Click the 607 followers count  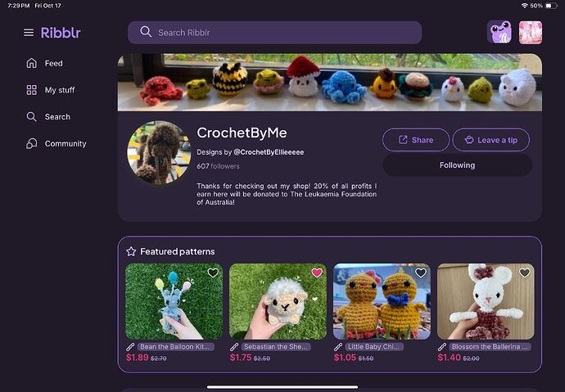pyautogui.click(x=218, y=166)
